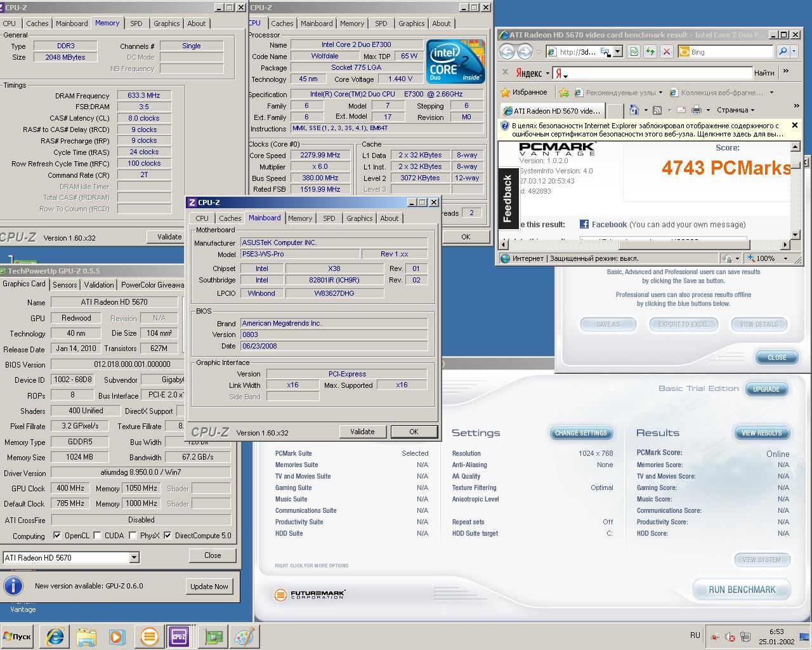Toggle the CUDA checkbox in GPU-Z

pos(97,535)
